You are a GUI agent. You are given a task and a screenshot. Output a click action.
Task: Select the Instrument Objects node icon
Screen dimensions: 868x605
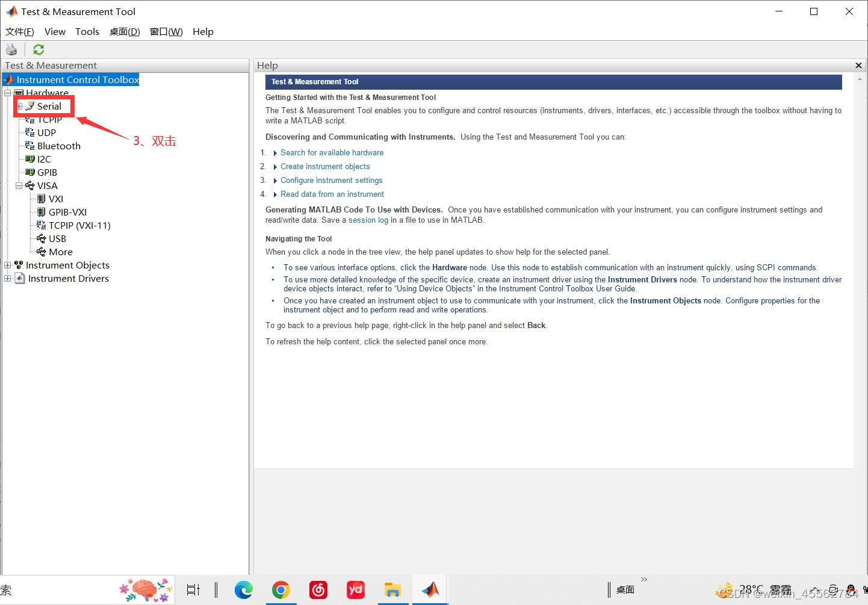[19, 265]
